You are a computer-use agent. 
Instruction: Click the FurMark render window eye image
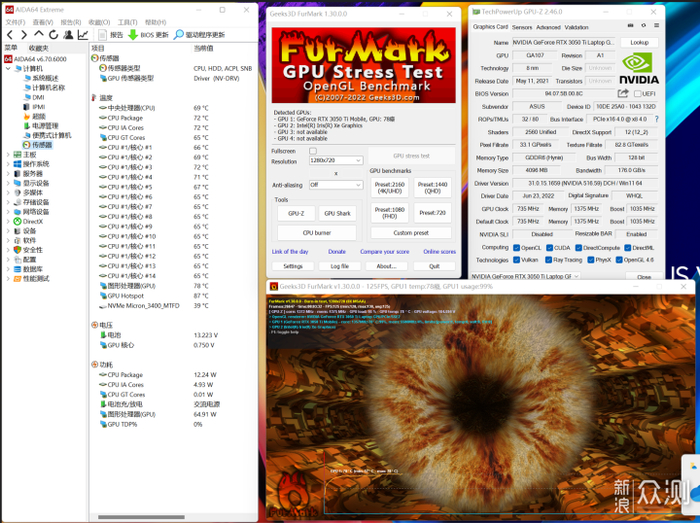[480, 406]
